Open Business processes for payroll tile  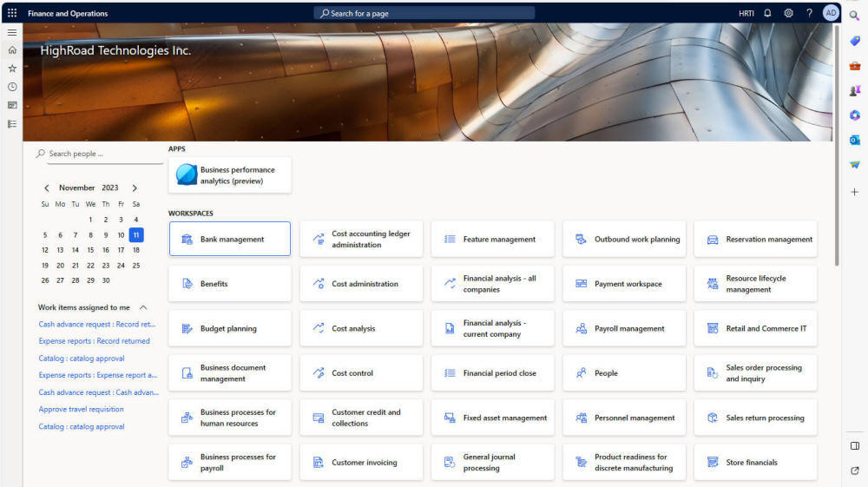coord(230,463)
